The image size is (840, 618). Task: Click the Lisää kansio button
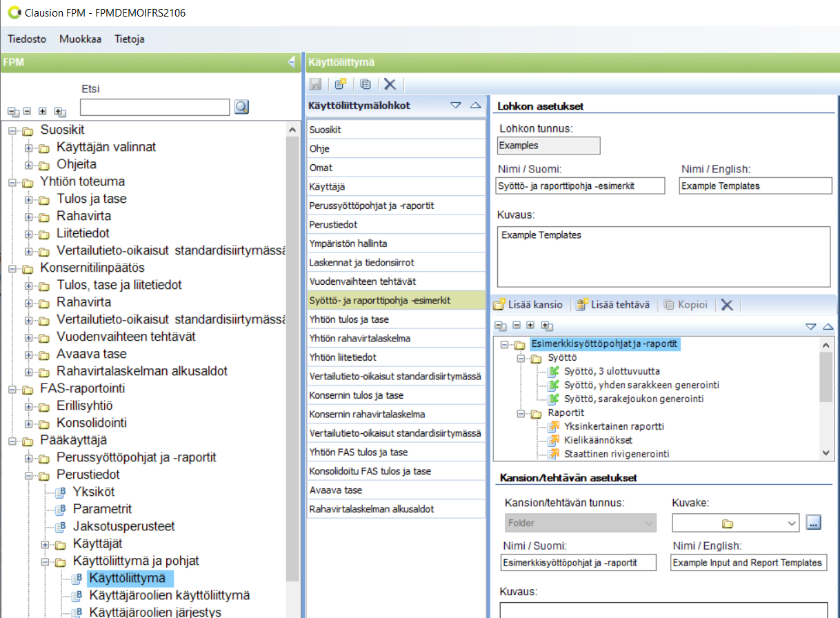pyautogui.click(x=528, y=305)
